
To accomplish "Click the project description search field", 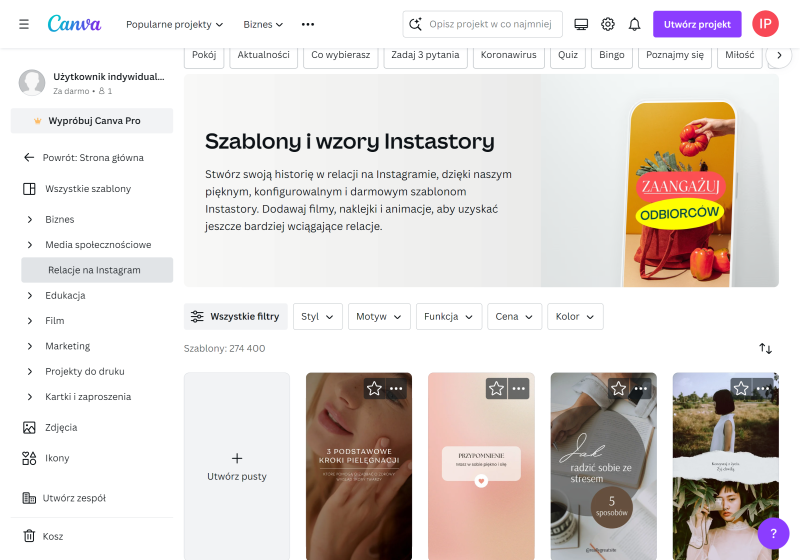I will pyautogui.click(x=482, y=24).
